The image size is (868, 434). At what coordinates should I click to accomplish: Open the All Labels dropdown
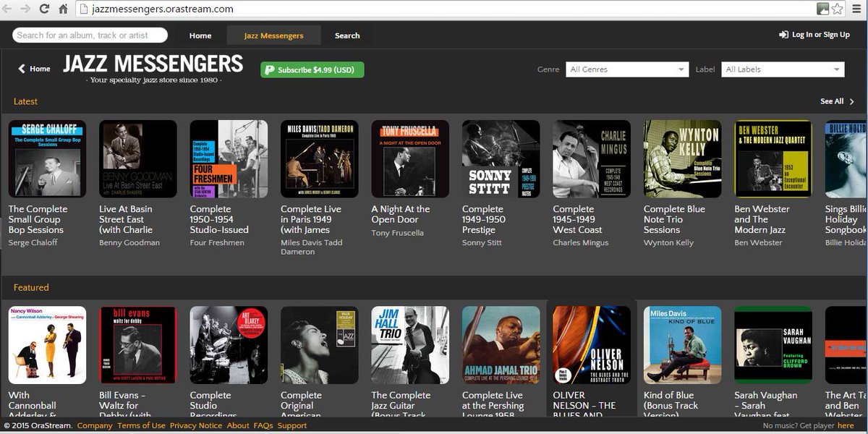[783, 69]
